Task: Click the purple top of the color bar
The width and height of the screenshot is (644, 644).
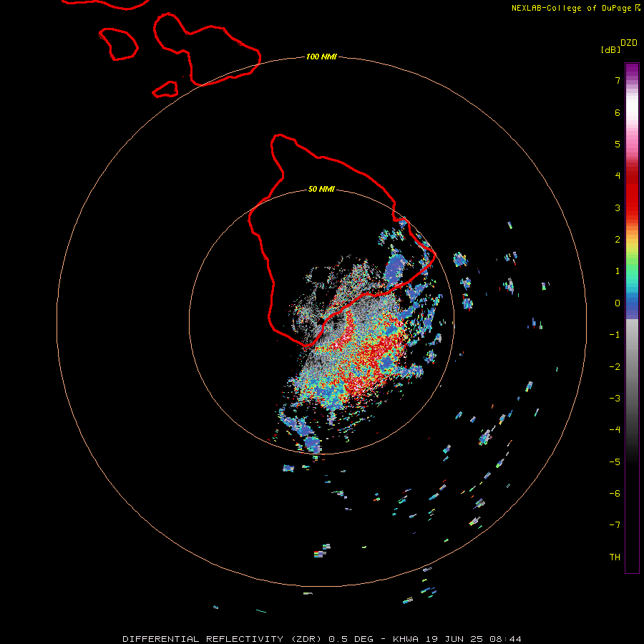Action: pyautogui.click(x=632, y=69)
